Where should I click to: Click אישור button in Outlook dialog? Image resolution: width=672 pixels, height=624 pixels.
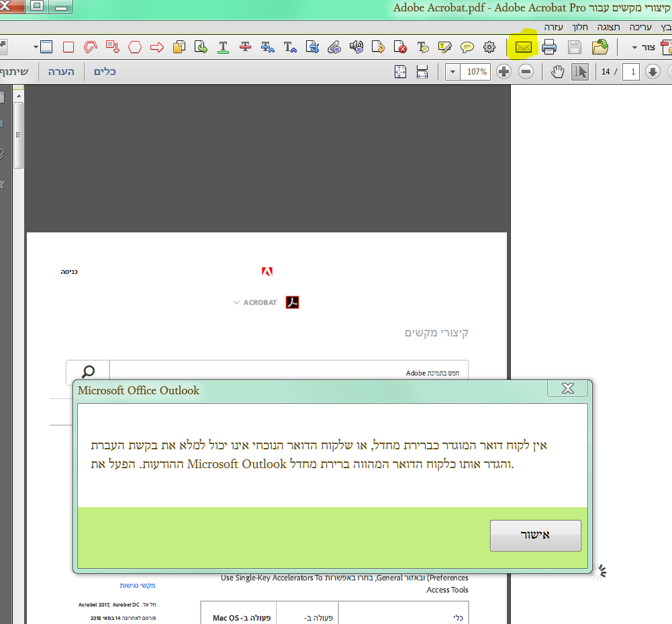coord(535,535)
